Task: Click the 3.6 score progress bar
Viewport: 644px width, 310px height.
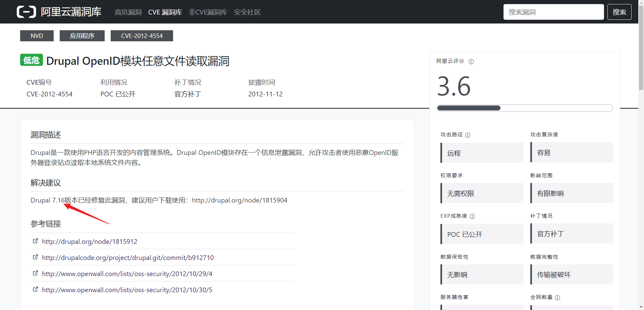Action: 525,108
